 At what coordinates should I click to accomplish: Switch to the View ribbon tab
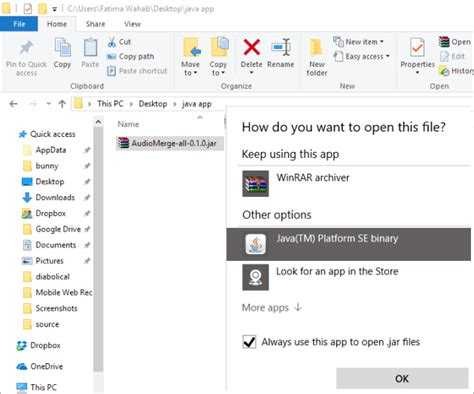point(132,24)
